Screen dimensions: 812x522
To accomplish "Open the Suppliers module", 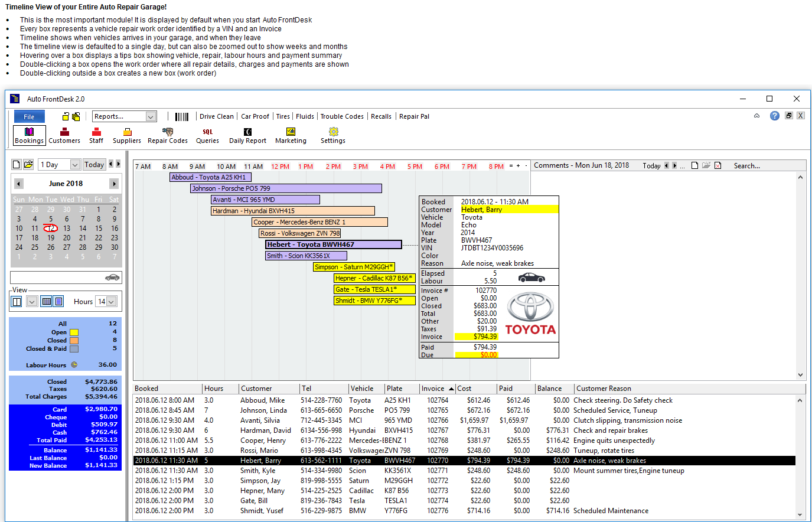I will (127, 135).
